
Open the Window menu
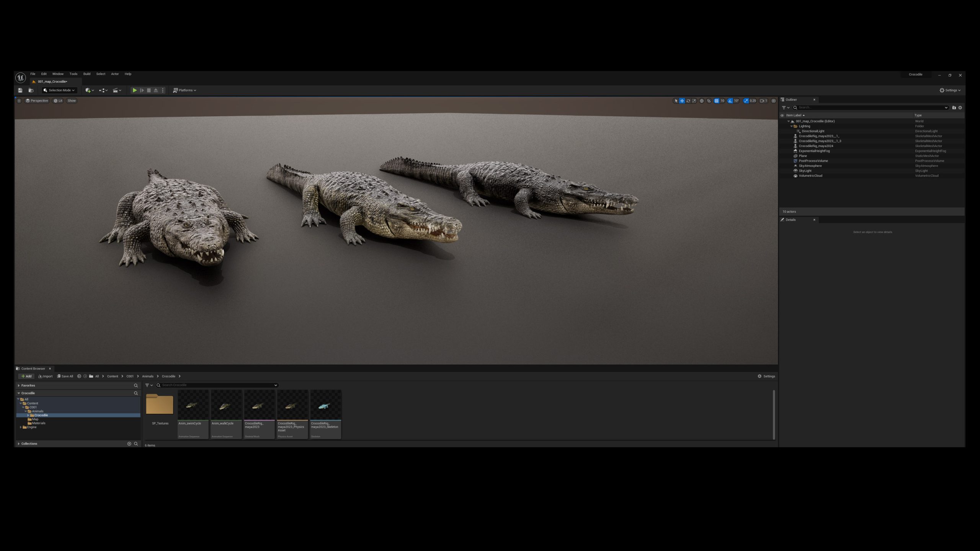58,74
